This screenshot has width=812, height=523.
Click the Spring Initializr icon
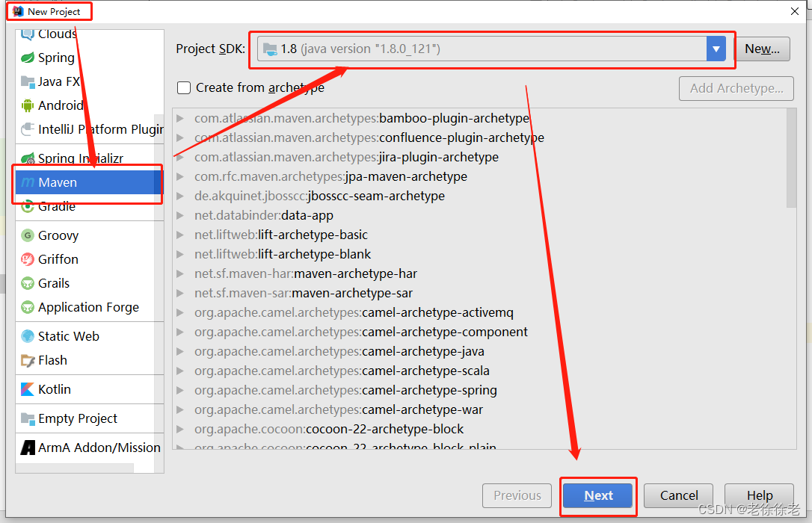click(x=28, y=158)
